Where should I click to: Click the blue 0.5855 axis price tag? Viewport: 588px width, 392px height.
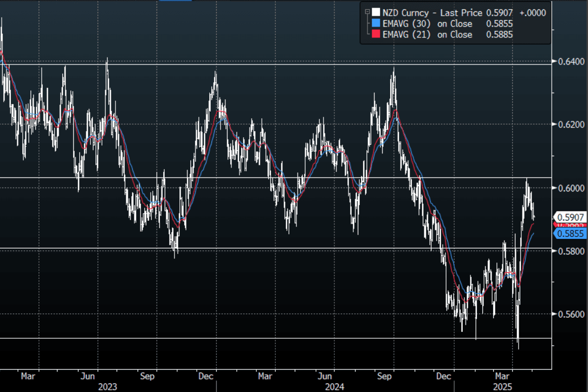click(568, 233)
